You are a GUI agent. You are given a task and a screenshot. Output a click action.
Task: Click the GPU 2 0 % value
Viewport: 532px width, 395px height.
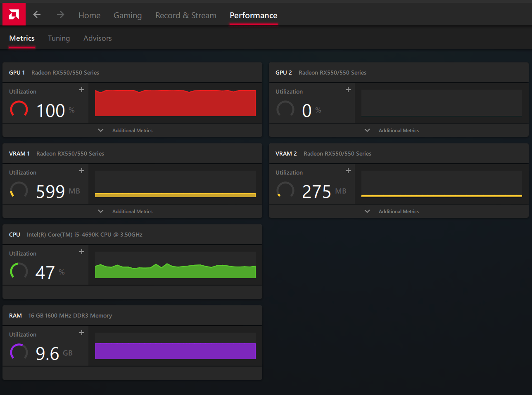[x=312, y=110]
